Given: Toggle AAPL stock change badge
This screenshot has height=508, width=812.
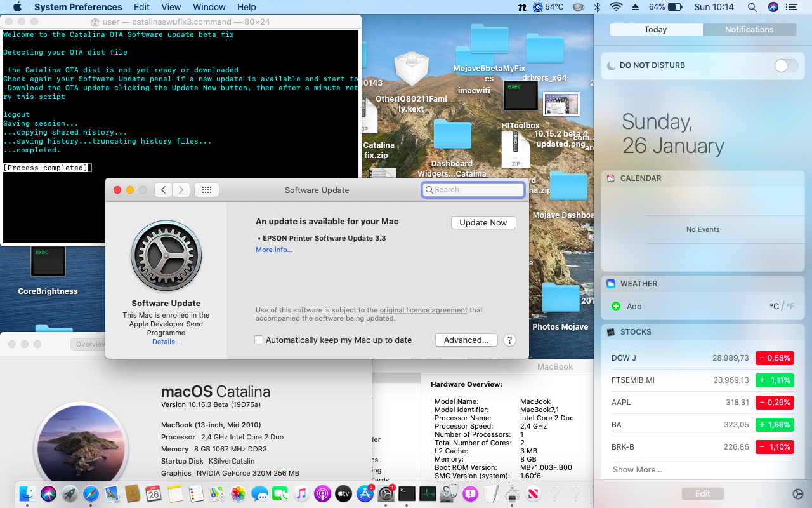Looking at the screenshot, I should pos(775,403).
